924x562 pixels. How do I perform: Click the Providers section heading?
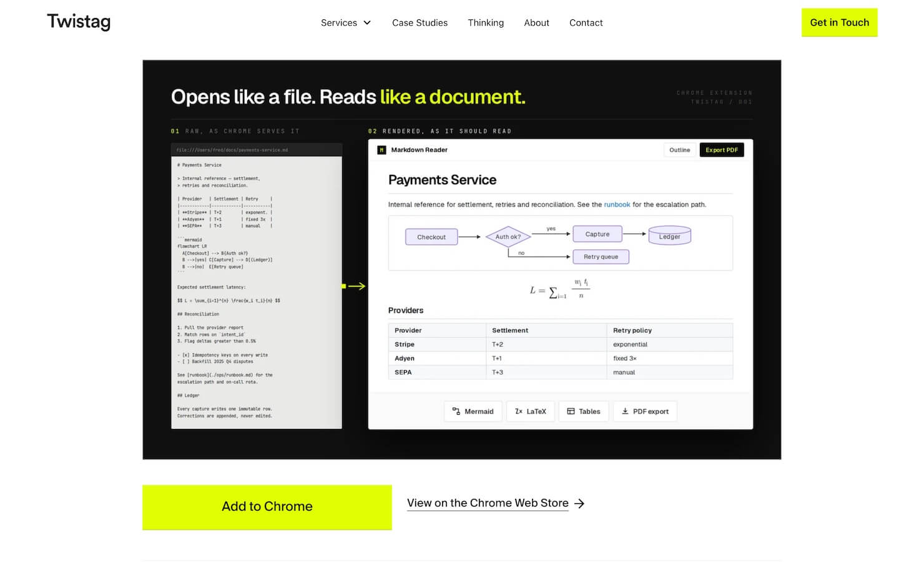click(x=406, y=310)
